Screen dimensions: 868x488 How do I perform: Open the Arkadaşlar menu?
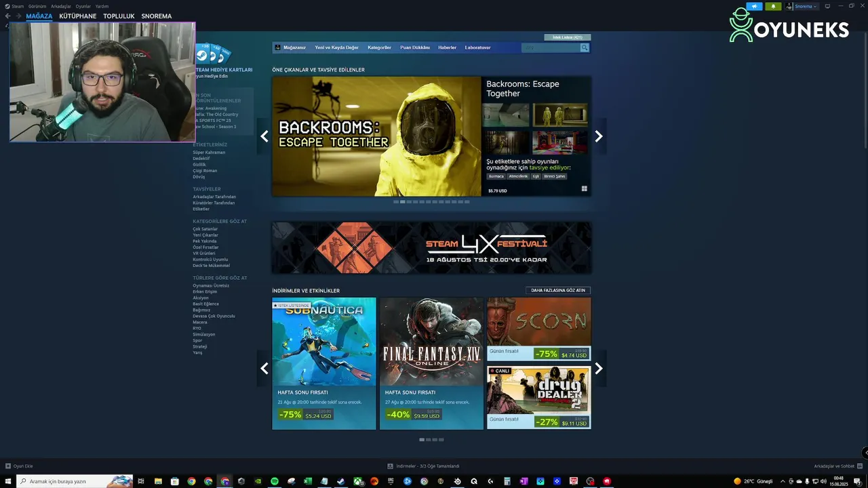click(x=61, y=6)
